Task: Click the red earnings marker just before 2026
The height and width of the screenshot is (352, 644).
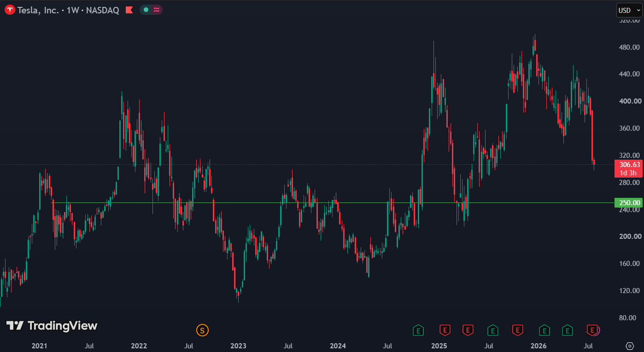Action: [x=517, y=330]
